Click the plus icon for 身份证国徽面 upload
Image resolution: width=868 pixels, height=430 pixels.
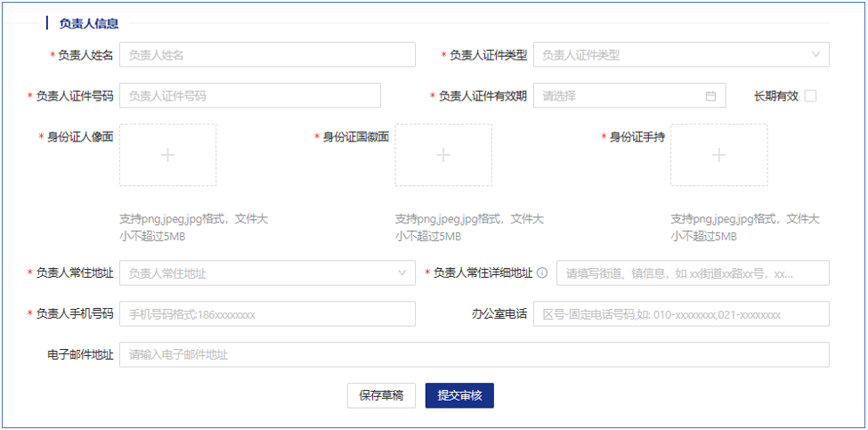point(443,155)
